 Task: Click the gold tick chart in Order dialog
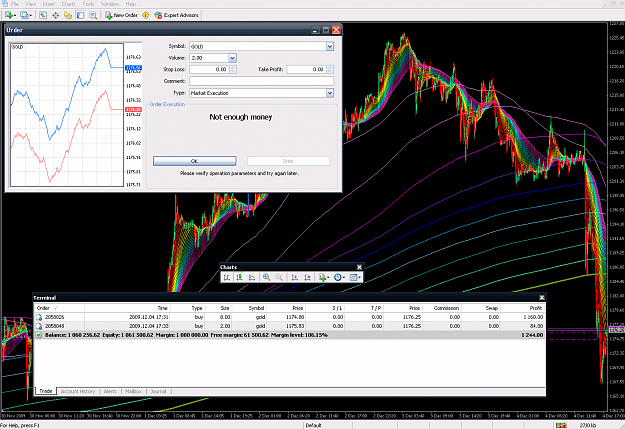coord(67,115)
